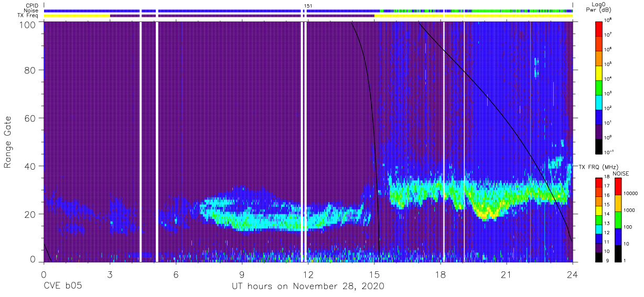Click x-axis tick label '15'
Viewport: 644px width, 297px height.
(374, 274)
